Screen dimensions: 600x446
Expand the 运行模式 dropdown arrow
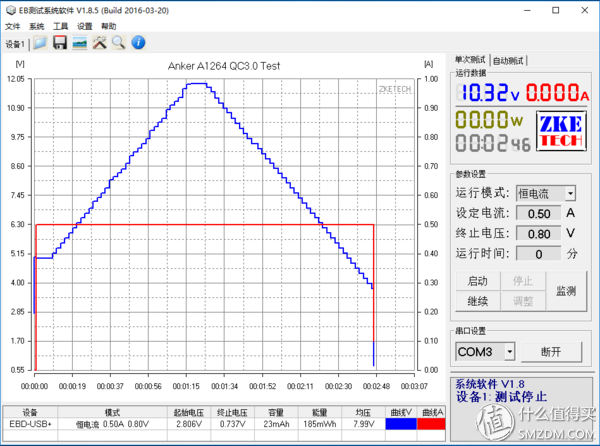570,194
